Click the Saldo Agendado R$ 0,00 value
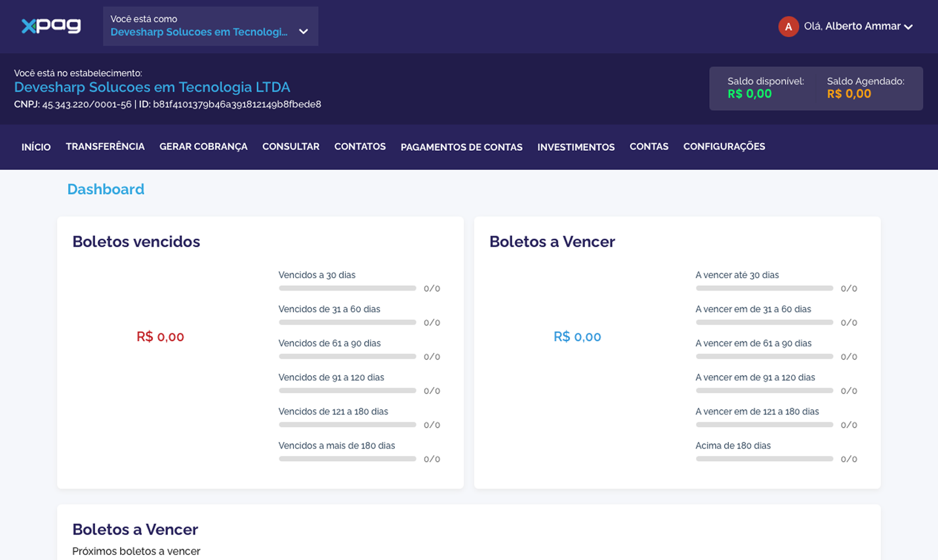 (849, 94)
